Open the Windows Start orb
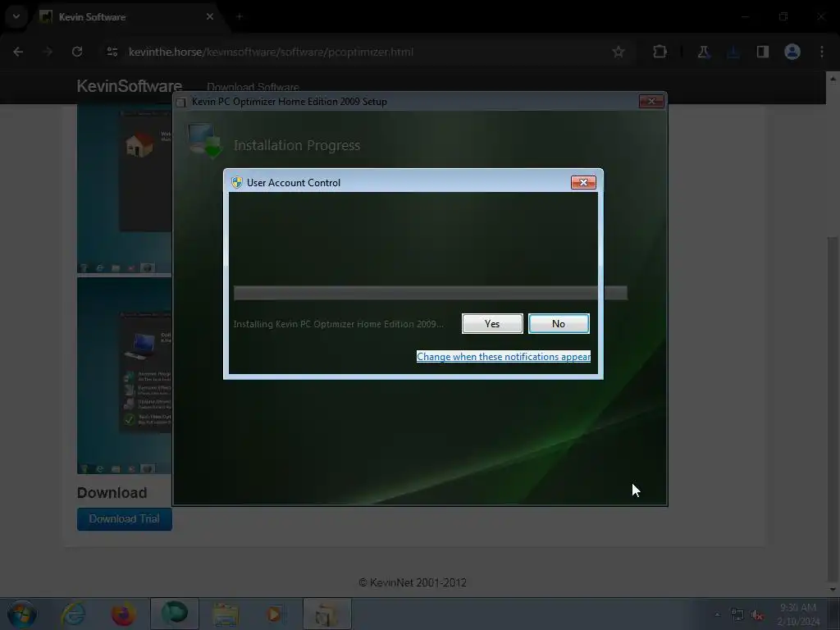 point(22,614)
